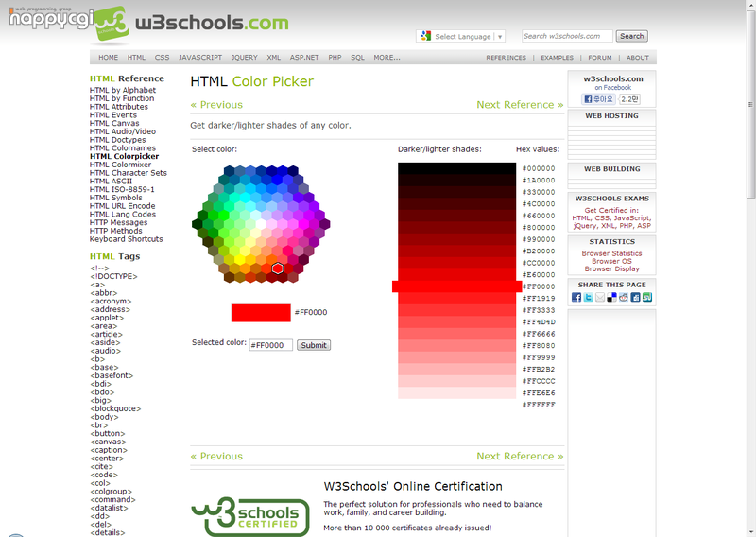
Task: Expand the MORE... menu item
Action: point(387,58)
